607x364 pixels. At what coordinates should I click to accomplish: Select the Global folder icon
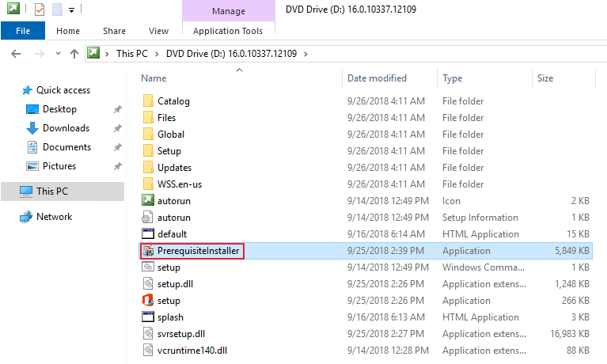[147, 134]
